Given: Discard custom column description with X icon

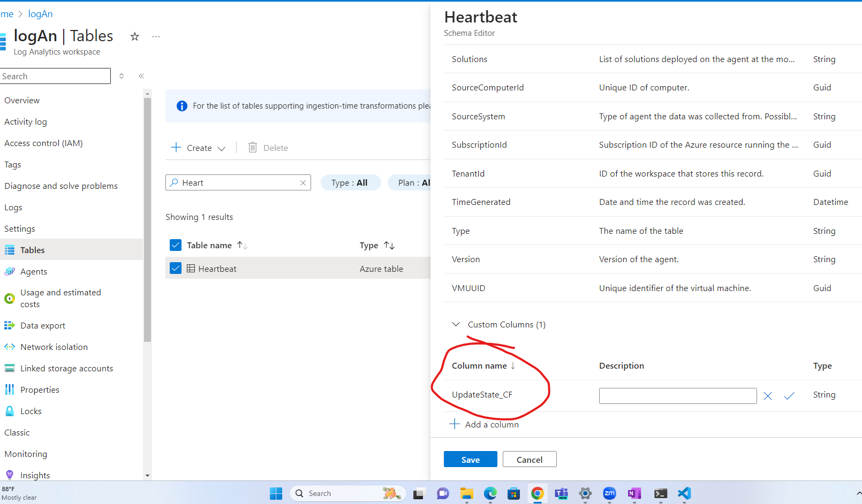Looking at the screenshot, I should tap(768, 396).
